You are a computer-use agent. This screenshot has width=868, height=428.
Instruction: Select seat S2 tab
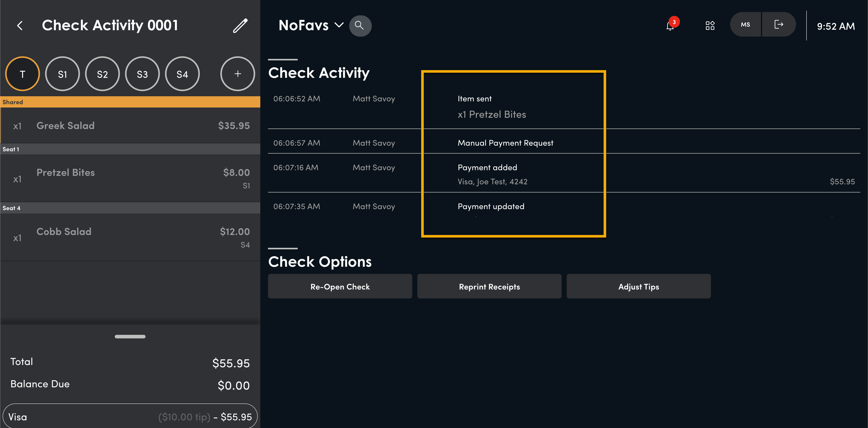coord(102,74)
